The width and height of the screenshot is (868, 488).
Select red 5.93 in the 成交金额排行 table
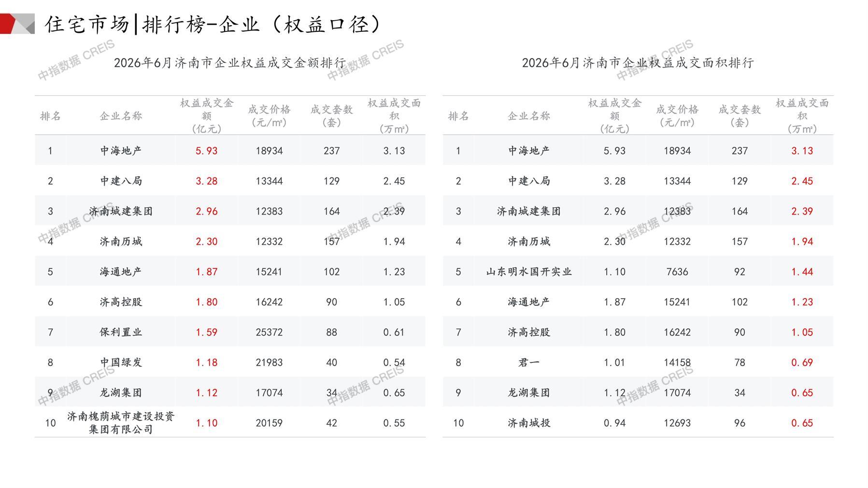pos(206,151)
